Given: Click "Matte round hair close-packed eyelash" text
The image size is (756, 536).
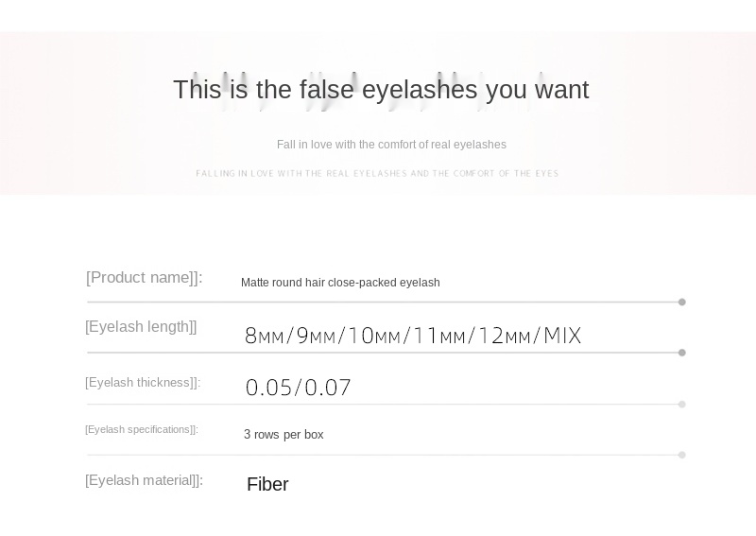Looking at the screenshot, I should (x=340, y=283).
